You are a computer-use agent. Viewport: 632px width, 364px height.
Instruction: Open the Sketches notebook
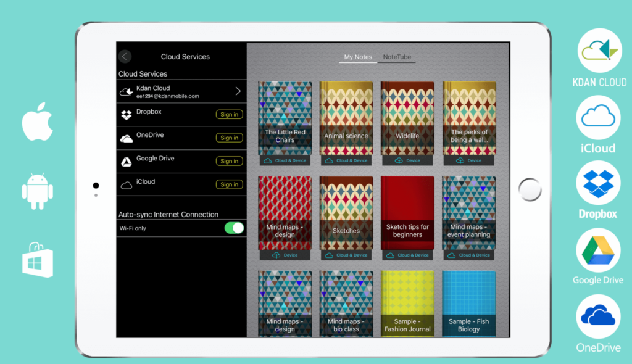346,213
